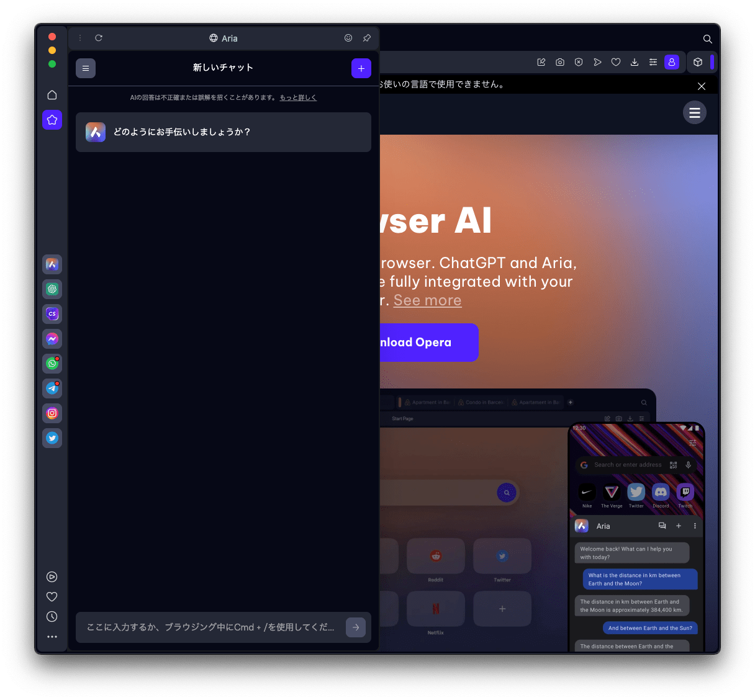Open ChatGPT in the sidebar
Viewport: 755px width, 700px height.
(52, 289)
